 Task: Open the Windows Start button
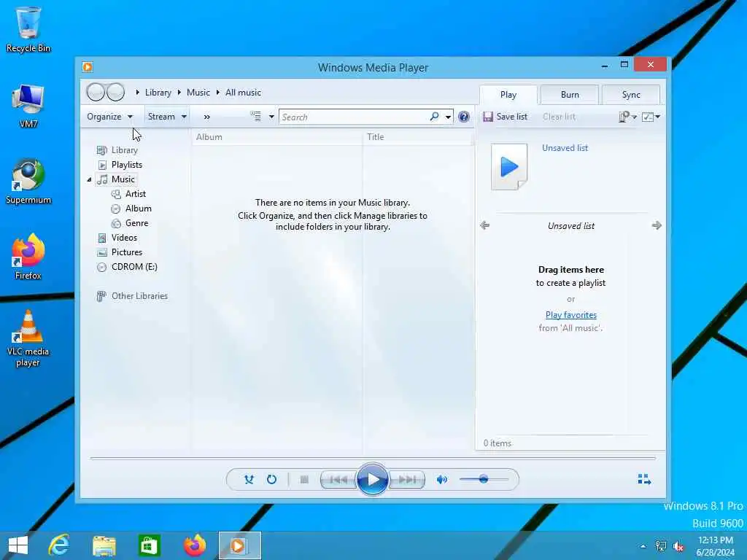click(x=18, y=545)
